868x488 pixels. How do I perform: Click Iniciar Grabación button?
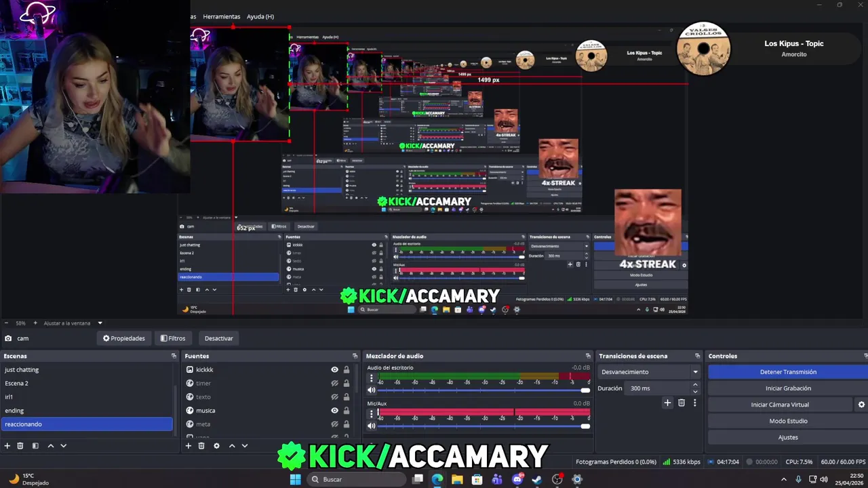pyautogui.click(x=788, y=388)
